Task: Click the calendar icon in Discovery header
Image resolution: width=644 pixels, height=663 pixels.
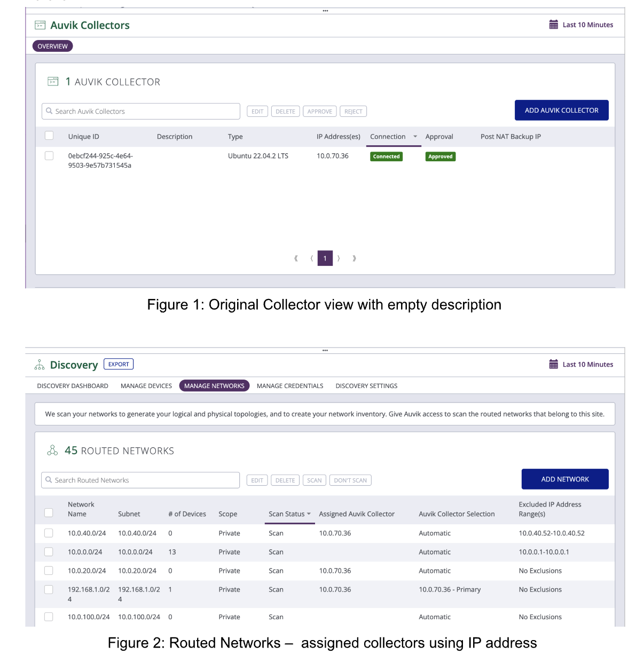Action: tap(554, 364)
